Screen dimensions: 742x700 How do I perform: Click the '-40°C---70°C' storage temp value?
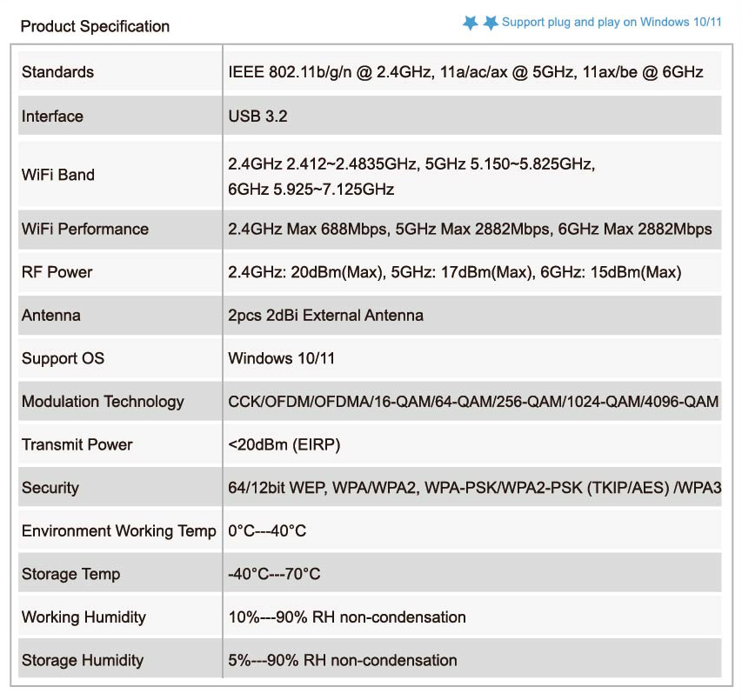pyautogui.click(x=274, y=574)
